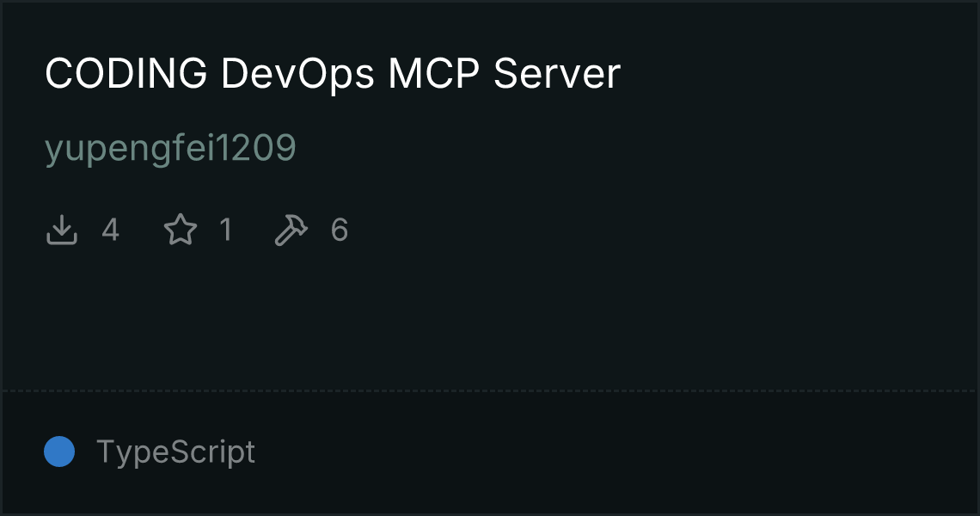Select the tools count 6
The height and width of the screenshot is (516, 980).
(x=340, y=230)
